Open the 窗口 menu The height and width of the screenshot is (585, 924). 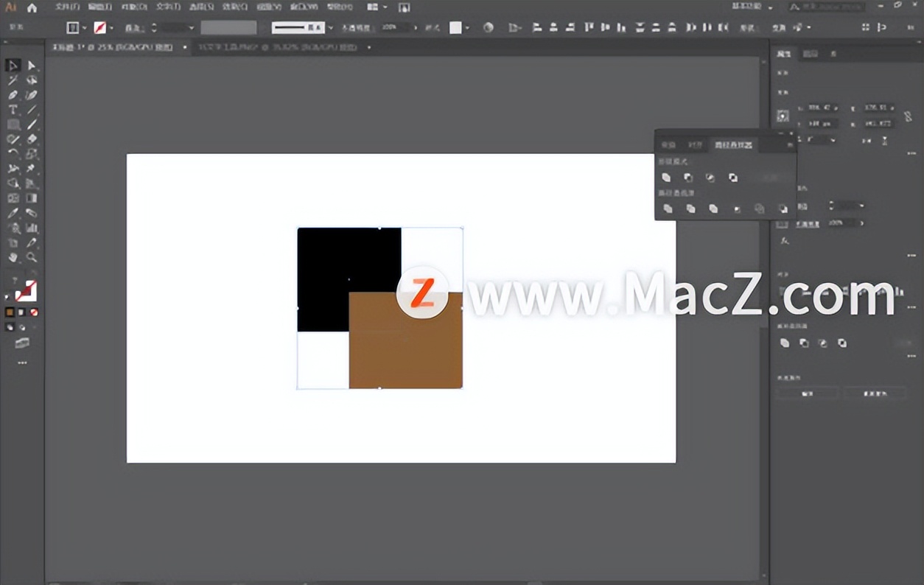pyautogui.click(x=304, y=7)
